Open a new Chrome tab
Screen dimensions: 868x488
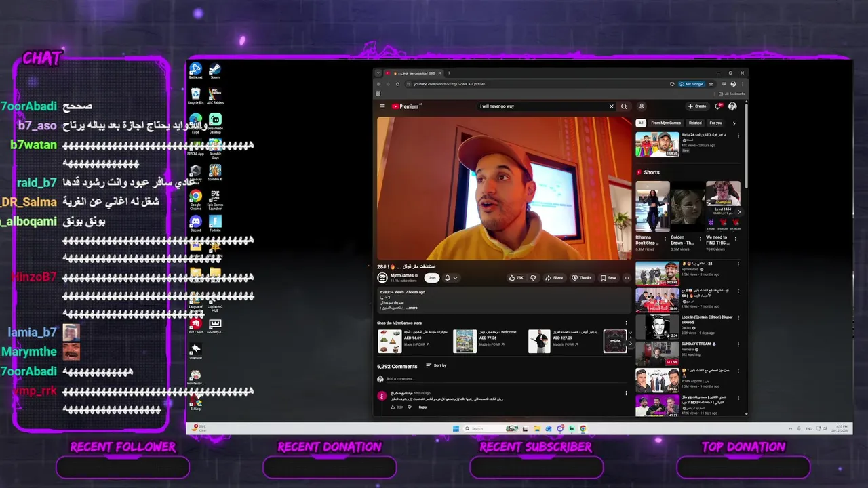pos(448,73)
